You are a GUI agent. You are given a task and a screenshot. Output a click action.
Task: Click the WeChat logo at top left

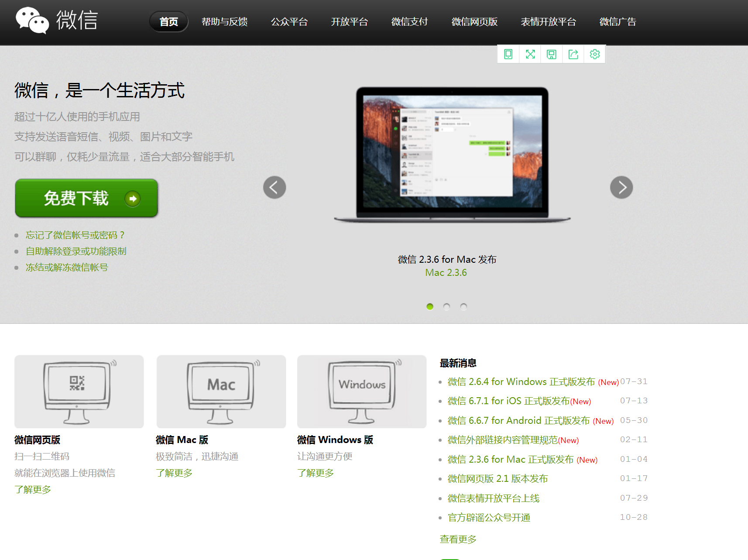(x=55, y=20)
